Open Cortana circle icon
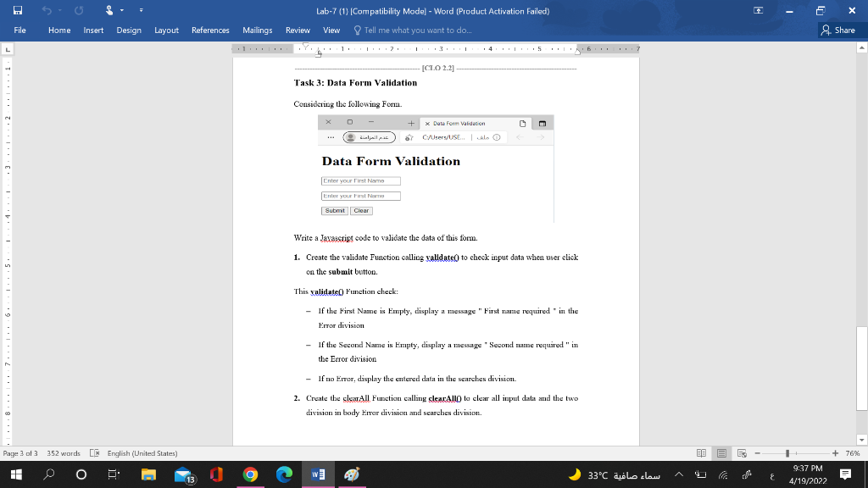Image resolution: width=868 pixels, height=488 pixels. pyautogui.click(x=81, y=474)
